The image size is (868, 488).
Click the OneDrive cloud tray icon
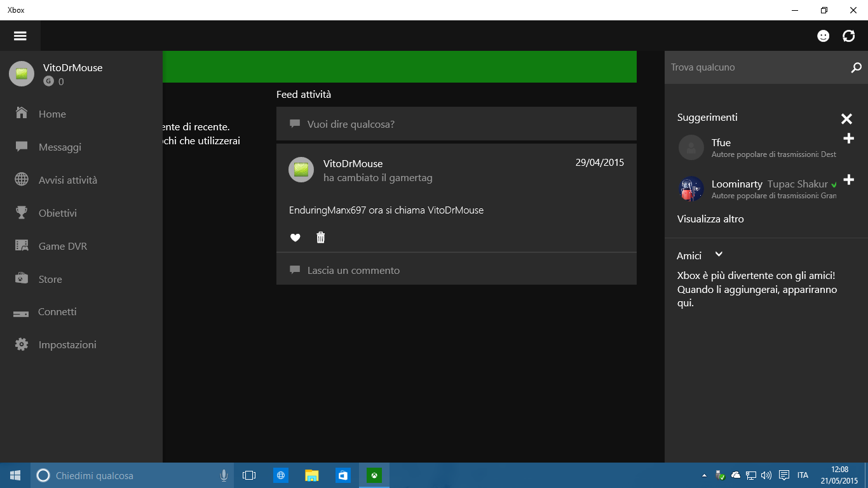coord(736,475)
